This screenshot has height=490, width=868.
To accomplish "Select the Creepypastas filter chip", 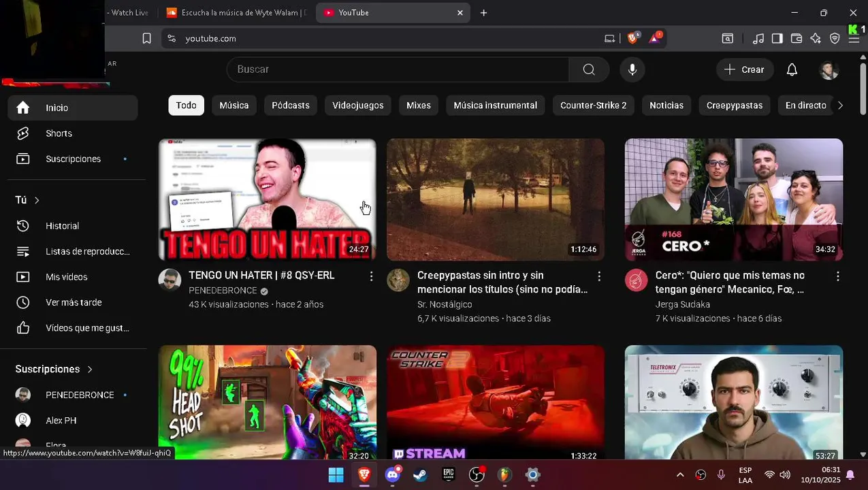I will [x=735, y=105].
